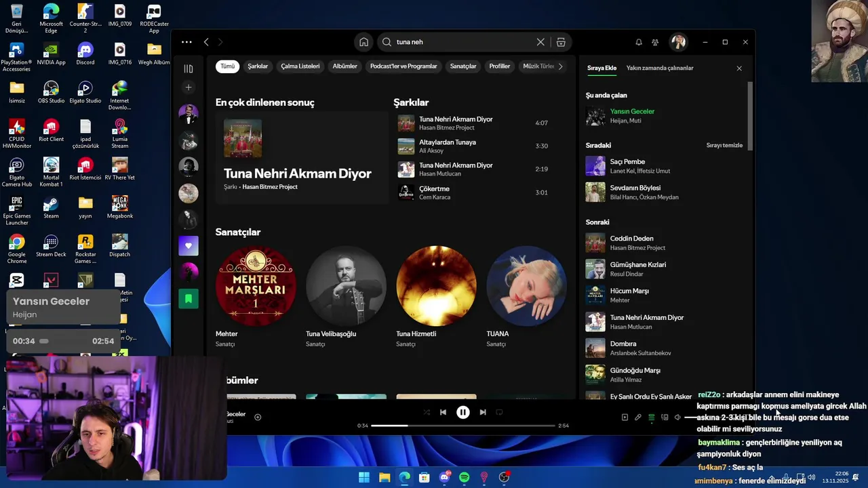
Task: Open Hasan Bitmez Project link in top result
Action: 270,187
